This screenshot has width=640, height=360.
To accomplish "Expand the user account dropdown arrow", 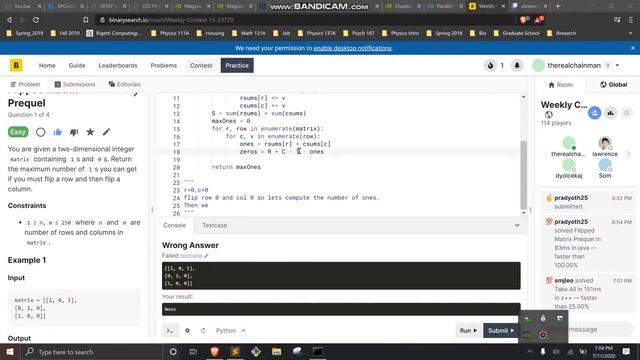I will point(617,65).
